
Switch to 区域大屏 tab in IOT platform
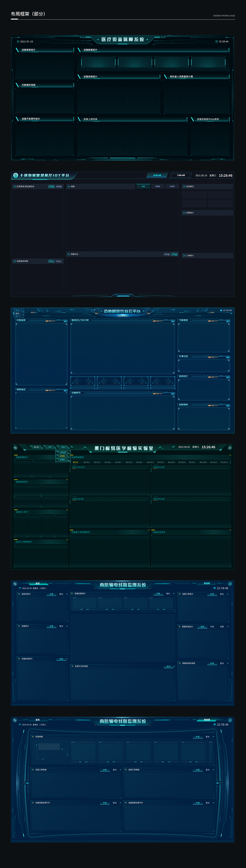coord(157,175)
